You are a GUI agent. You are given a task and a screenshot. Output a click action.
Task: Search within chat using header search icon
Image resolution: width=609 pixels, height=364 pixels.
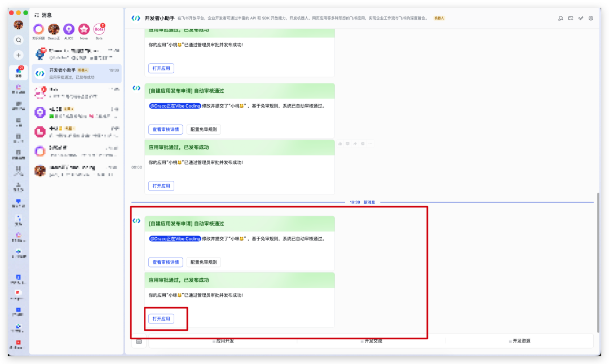point(561,19)
